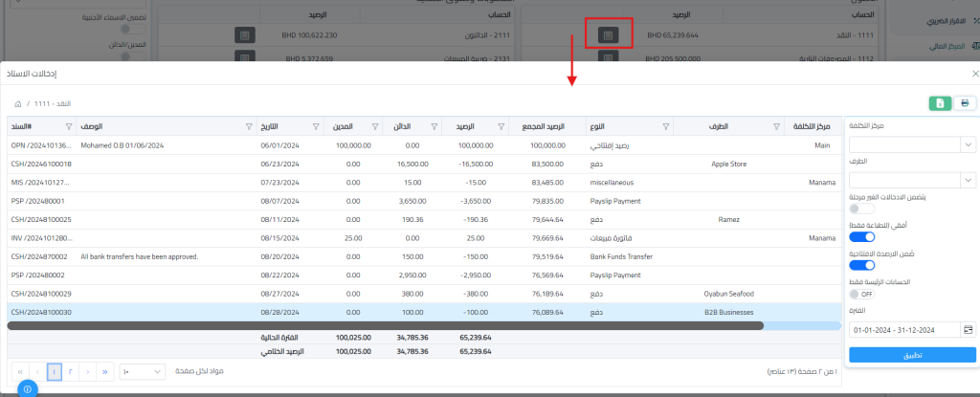The height and width of the screenshot is (397, 980).
Task: Click the home icon in breadcrumb
Action: [17, 103]
